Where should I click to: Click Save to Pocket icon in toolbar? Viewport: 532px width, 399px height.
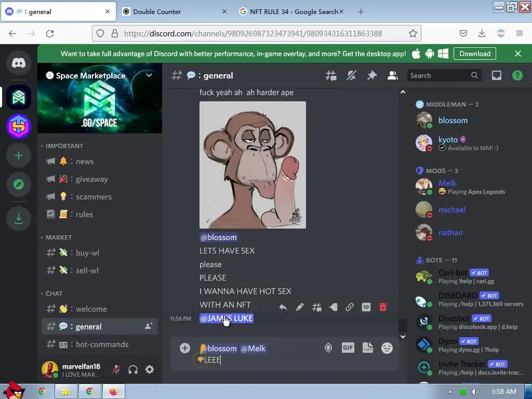[463, 33]
